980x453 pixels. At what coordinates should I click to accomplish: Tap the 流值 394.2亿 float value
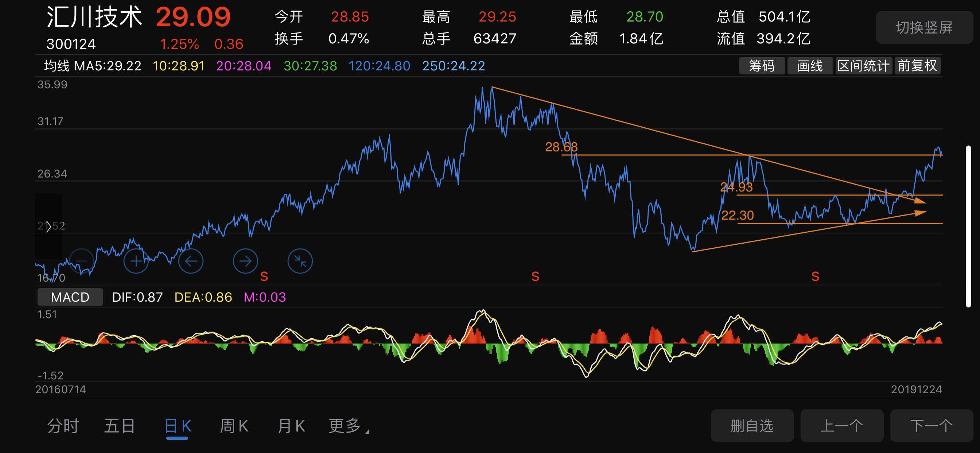click(763, 38)
